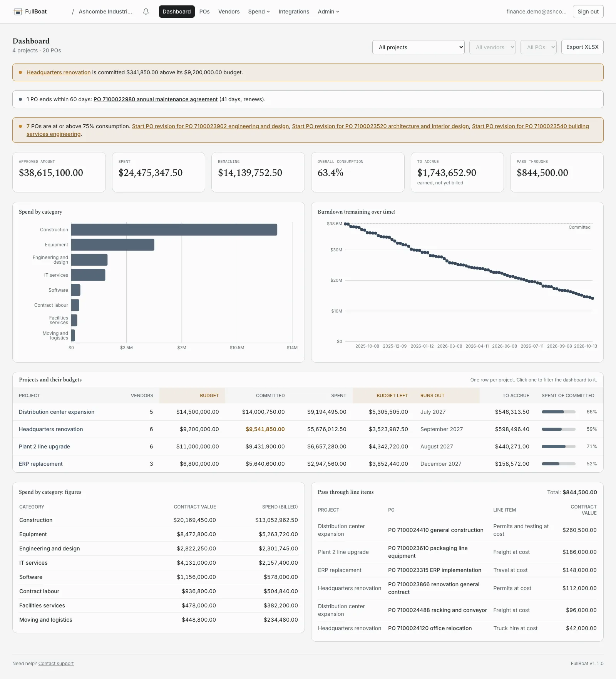Click the Contact support link
Viewport: 616px width, 679px height.
[x=56, y=664]
